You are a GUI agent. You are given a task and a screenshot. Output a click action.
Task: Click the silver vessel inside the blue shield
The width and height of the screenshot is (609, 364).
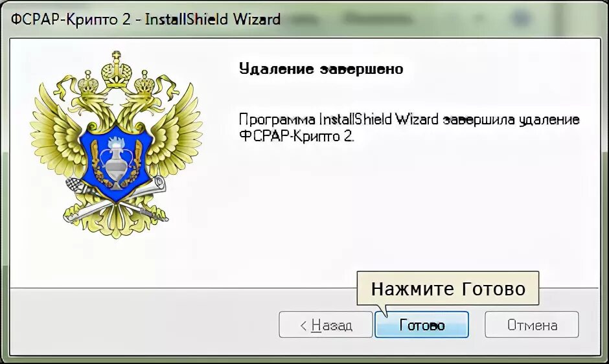click(115, 164)
